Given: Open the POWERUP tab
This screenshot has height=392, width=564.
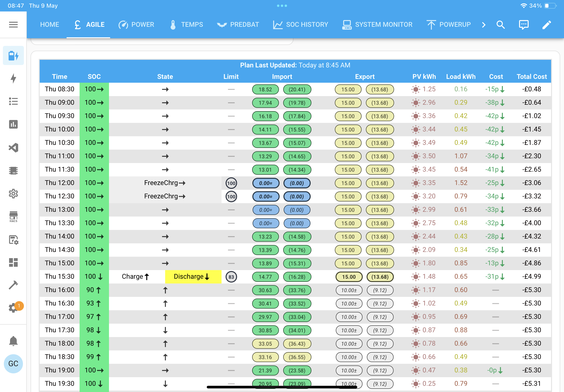Looking at the screenshot, I should click(449, 25).
